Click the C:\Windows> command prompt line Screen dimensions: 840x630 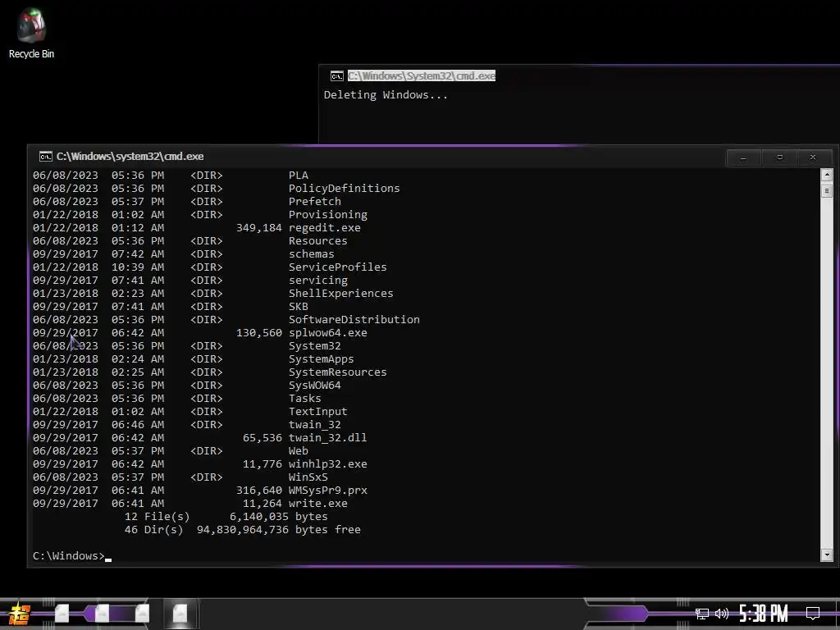point(72,556)
